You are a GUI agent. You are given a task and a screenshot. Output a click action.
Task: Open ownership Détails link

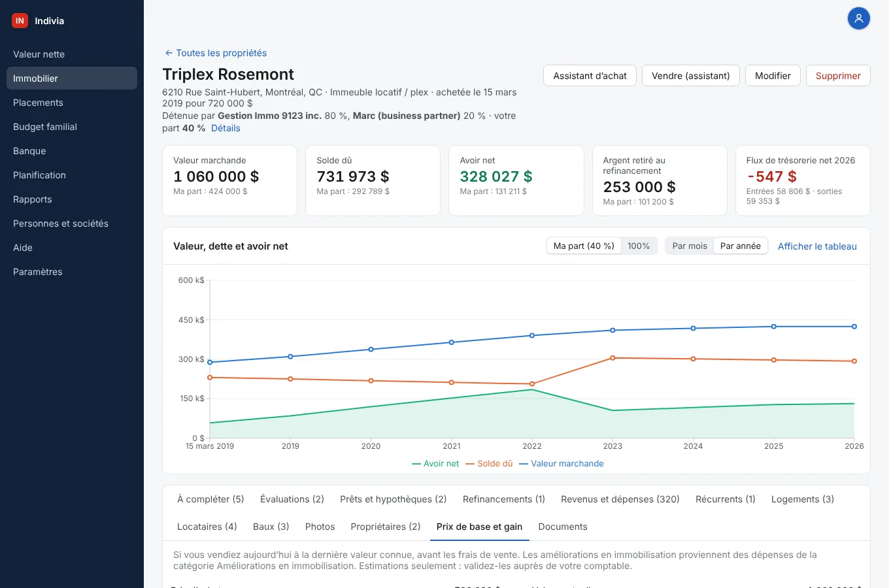(x=226, y=128)
